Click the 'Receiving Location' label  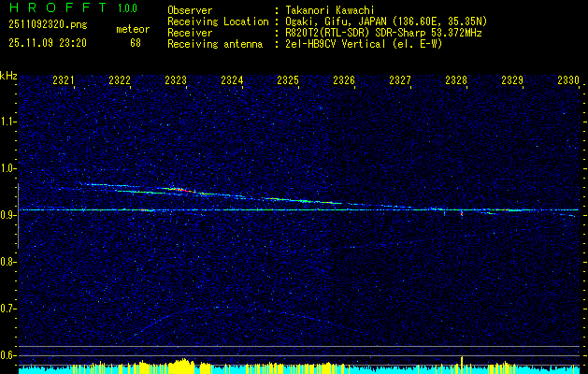[x=218, y=22]
